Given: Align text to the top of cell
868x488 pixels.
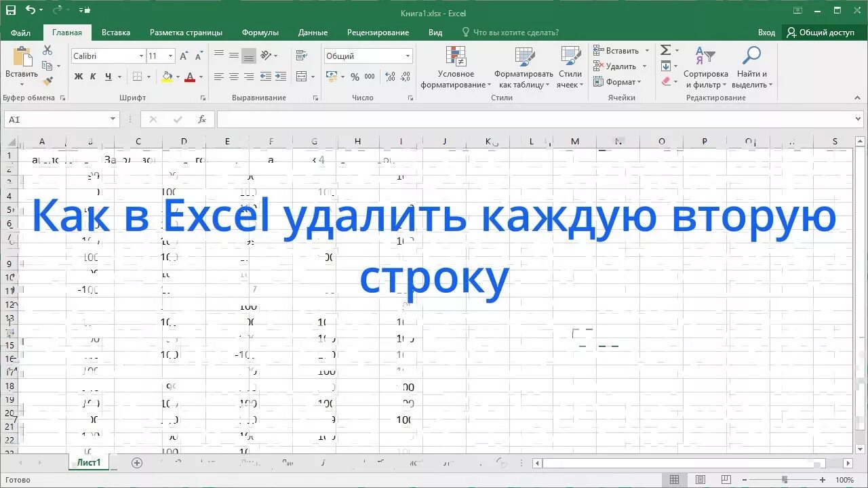Looking at the screenshot, I should click(x=218, y=56).
